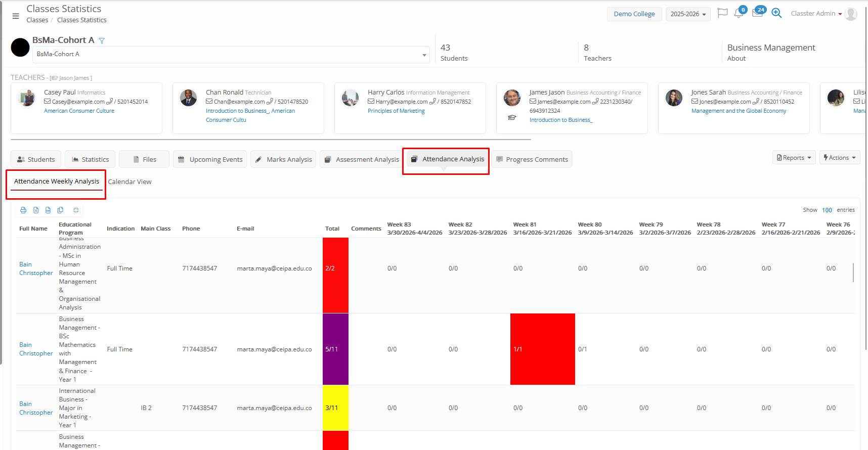The height and width of the screenshot is (450, 868).
Task: Click the zoom search icon in header
Action: tap(776, 13)
